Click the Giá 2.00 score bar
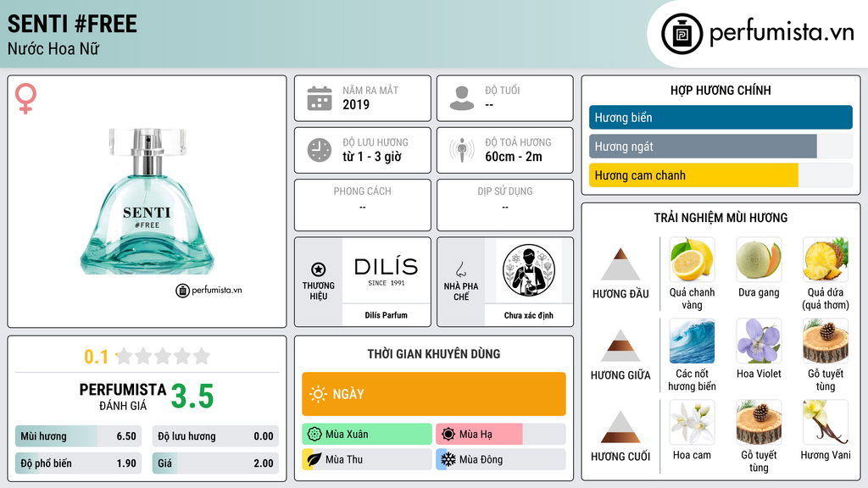This screenshot has width=868, height=488. [x=215, y=463]
